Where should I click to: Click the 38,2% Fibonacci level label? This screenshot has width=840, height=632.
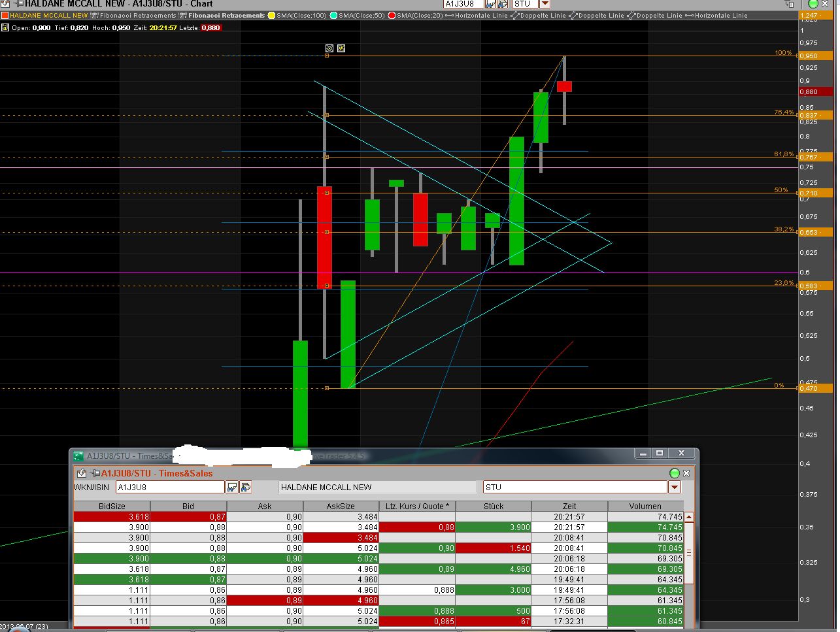click(x=784, y=229)
